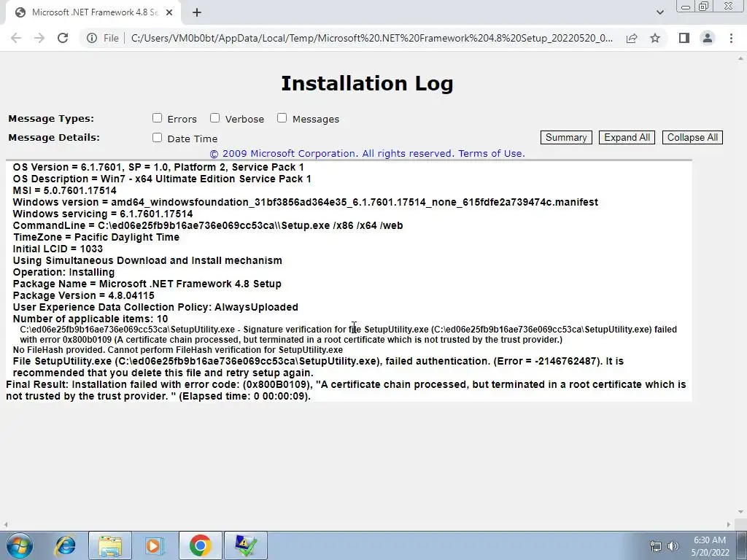
Task: Open the tab search chevron
Action: point(659,12)
